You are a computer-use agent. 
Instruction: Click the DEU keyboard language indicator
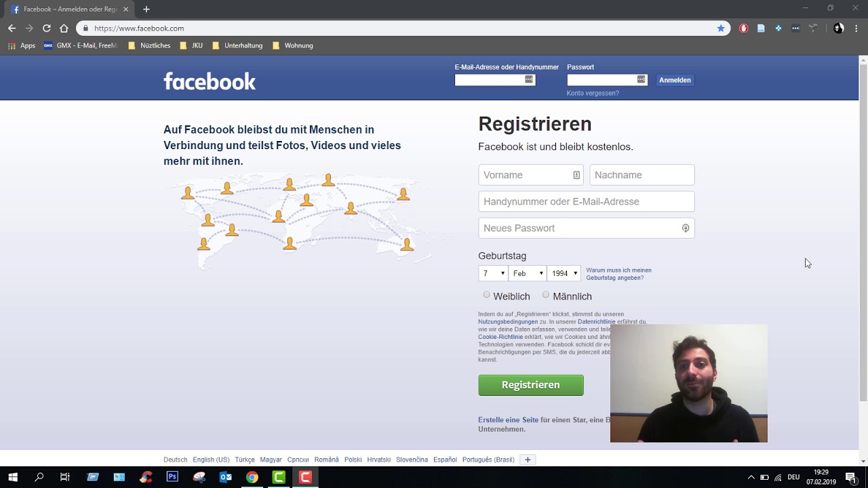(793, 477)
